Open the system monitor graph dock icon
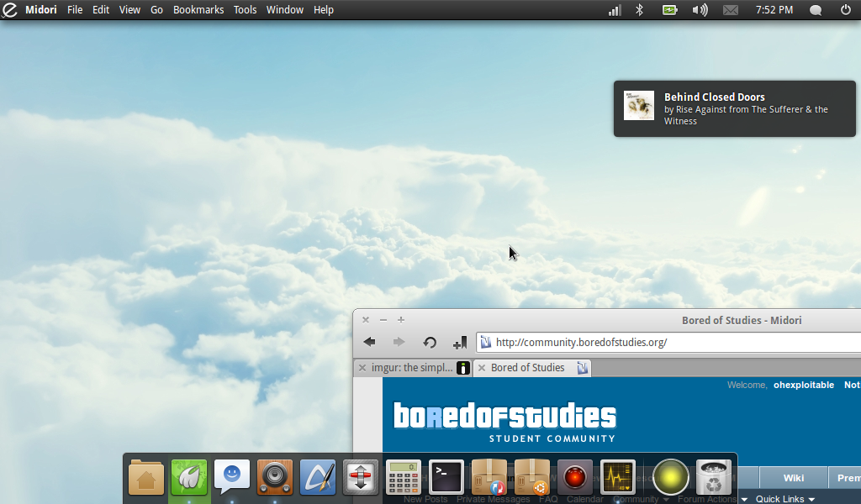This screenshot has width=861, height=504. 617,478
